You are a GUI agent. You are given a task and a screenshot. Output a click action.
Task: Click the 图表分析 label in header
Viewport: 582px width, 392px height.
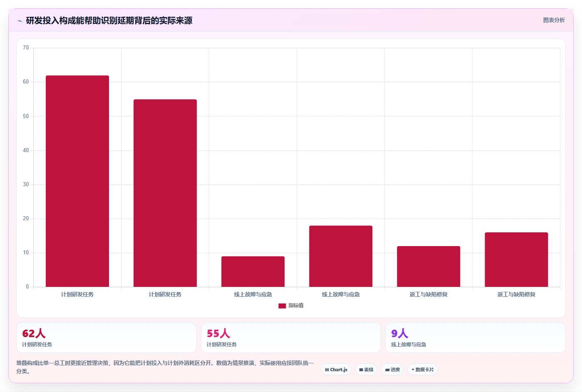(554, 20)
